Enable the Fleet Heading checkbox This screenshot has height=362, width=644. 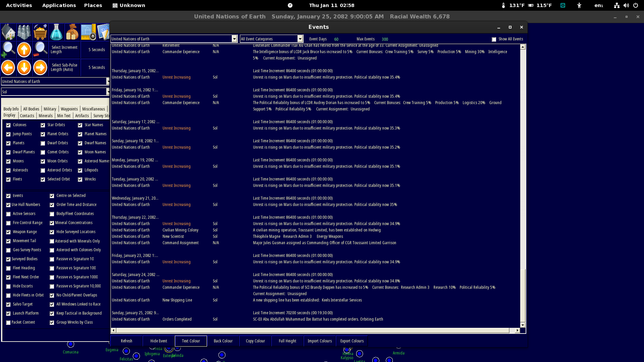(x=8, y=268)
